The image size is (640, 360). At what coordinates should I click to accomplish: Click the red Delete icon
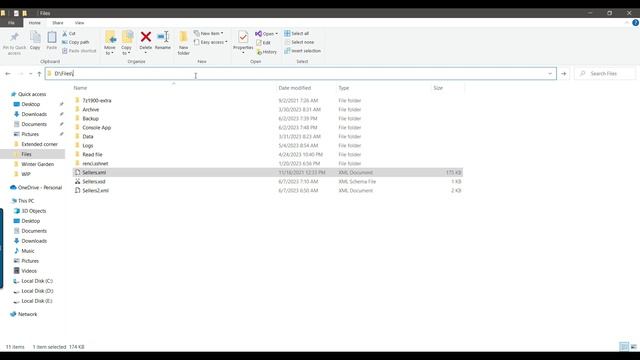(146, 37)
